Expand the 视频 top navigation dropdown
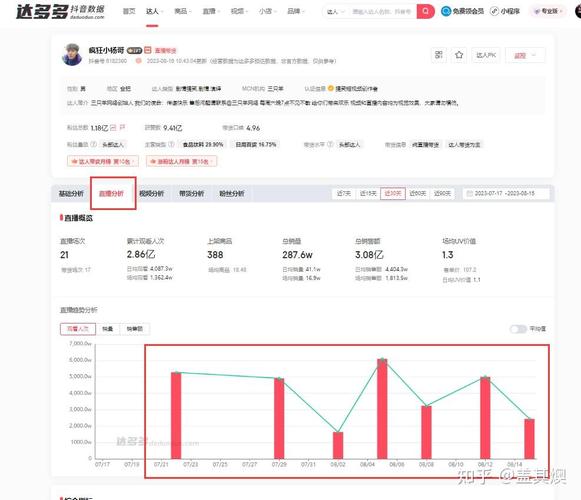 (x=239, y=11)
